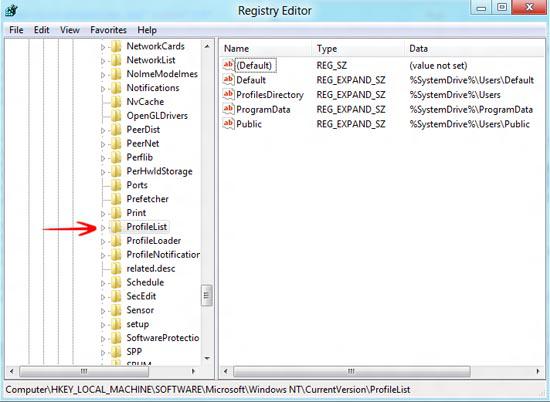550x402 pixels.
Task: Expand the SPP key
Action: [x=103, y=353]
